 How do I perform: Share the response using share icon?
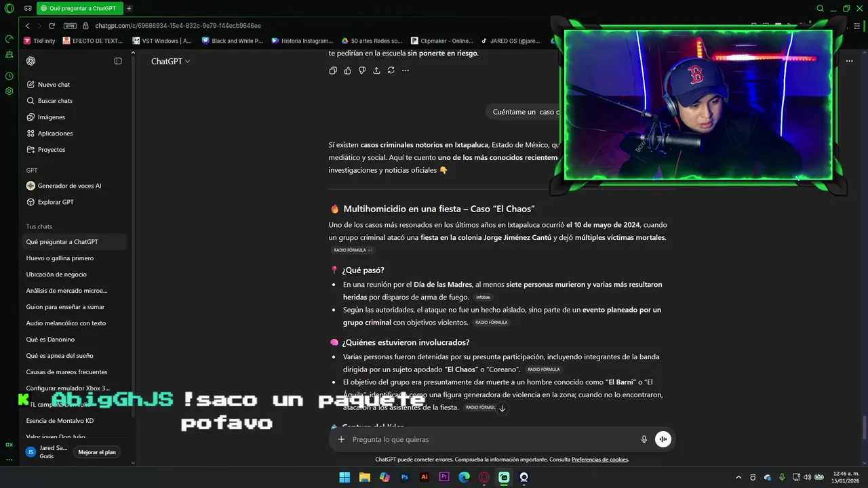click(x=376, y=70)
